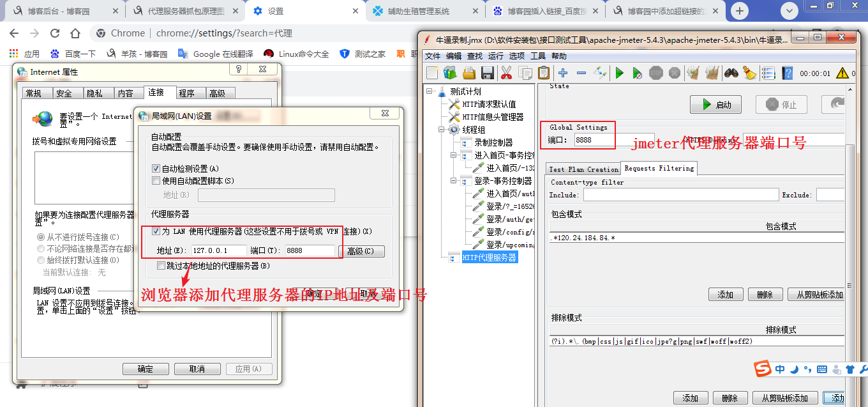Select 始终拨打默认连接 radio button
The height and width of the screenshot is (407, 868).
tap(41, 260)
